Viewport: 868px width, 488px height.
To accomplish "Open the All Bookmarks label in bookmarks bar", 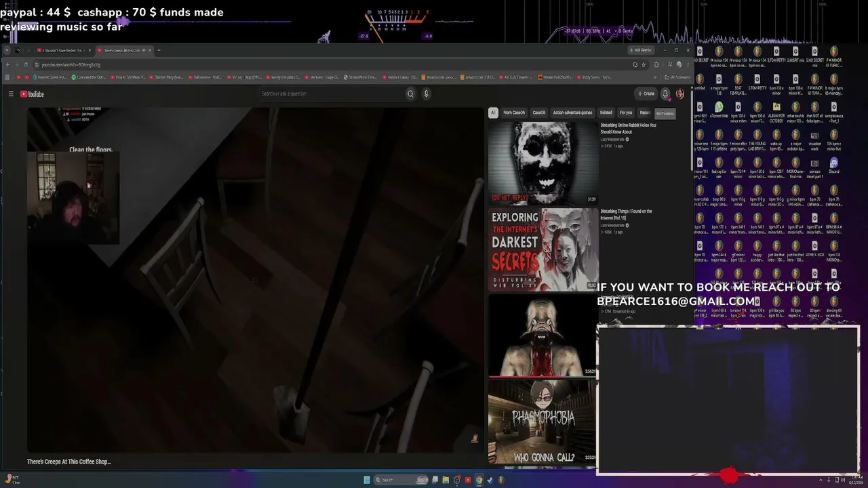I will [679, 77].
